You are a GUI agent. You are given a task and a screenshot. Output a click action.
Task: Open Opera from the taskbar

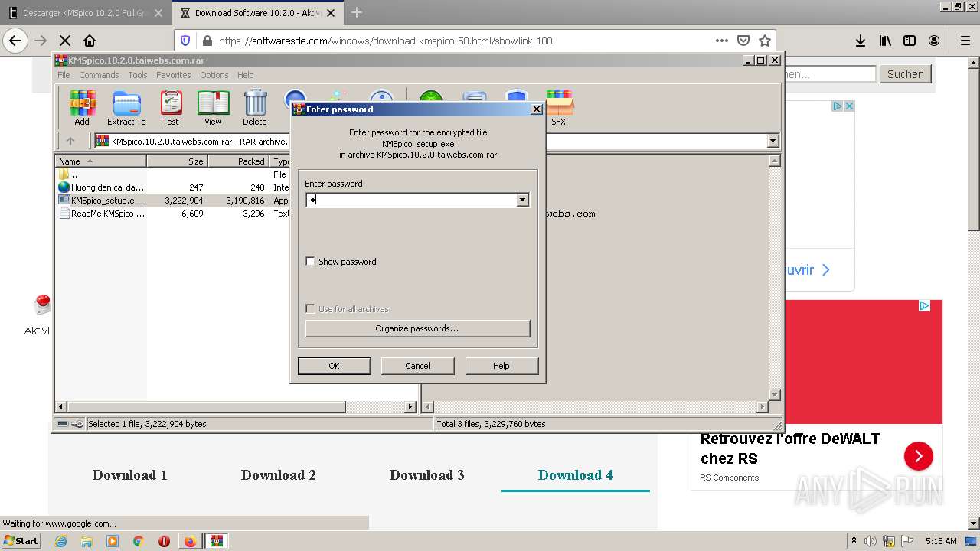coord(164,541)
